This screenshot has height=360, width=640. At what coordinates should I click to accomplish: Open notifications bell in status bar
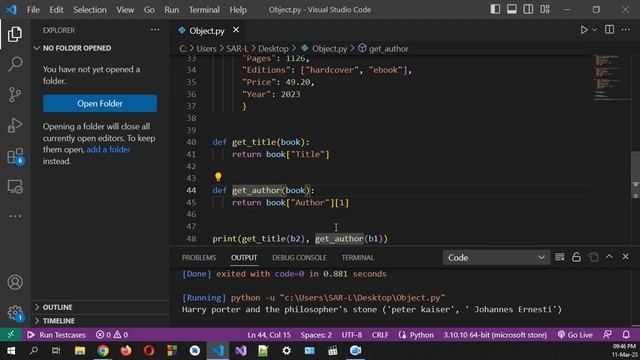pyautogui.click(x=626, y=335)
